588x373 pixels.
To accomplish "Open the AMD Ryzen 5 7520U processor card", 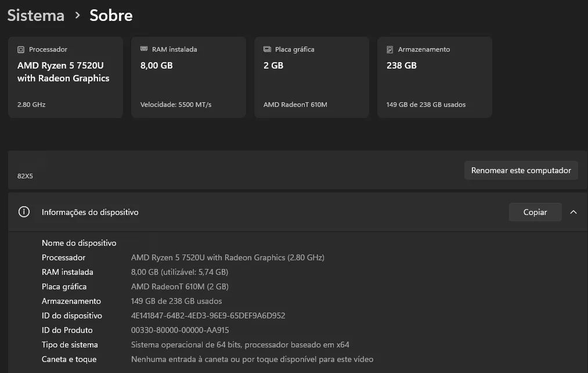I will point(66,77).
